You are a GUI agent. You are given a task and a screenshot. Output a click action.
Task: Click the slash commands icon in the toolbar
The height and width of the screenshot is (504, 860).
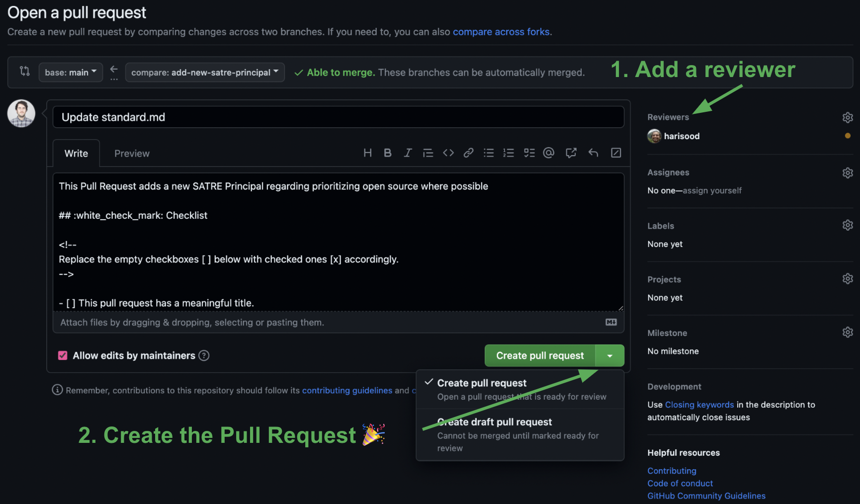616,153
